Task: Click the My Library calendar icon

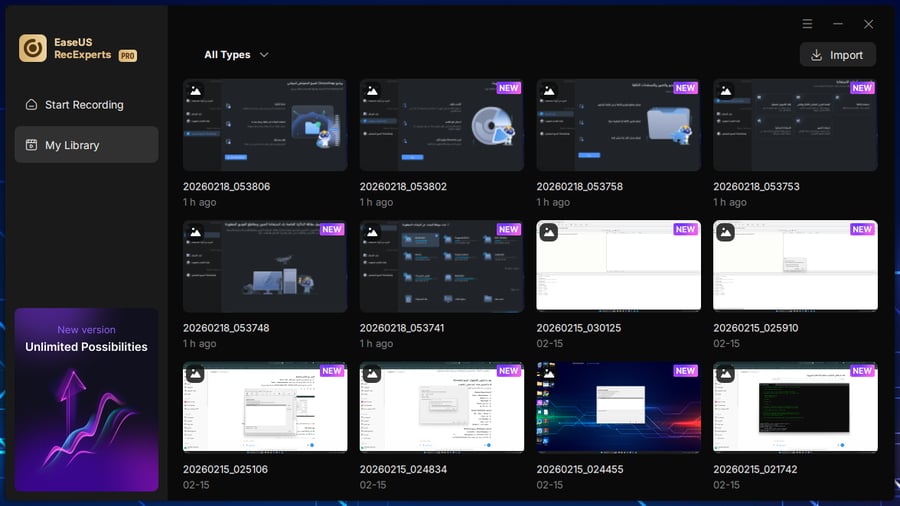Action: click(x=32, y=145)
